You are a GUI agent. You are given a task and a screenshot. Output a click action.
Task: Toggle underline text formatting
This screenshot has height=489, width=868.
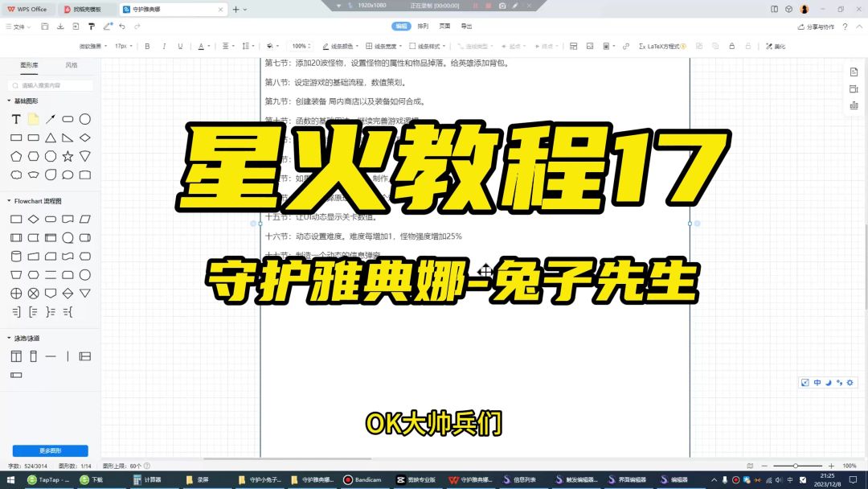[180, 47]
